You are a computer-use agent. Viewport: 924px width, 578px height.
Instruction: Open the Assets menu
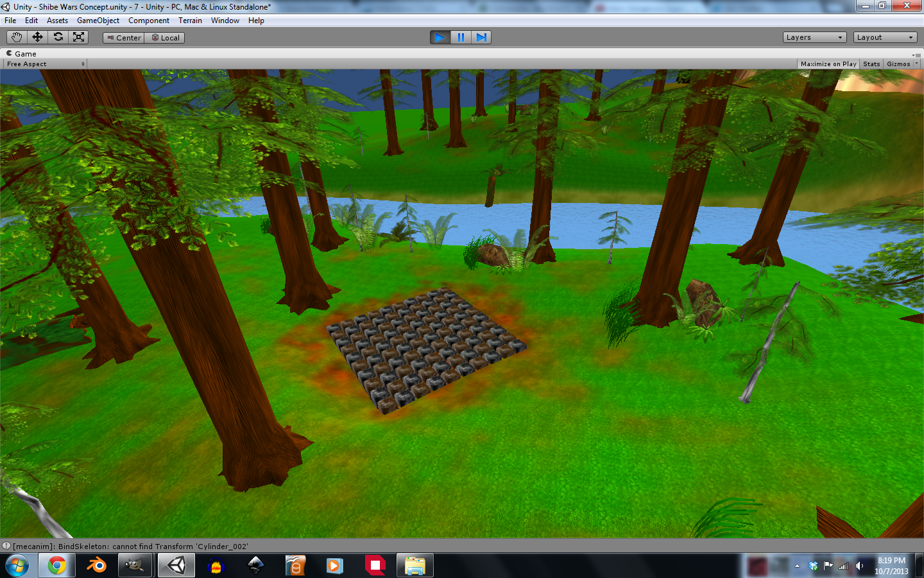click(x=57, y=21)
